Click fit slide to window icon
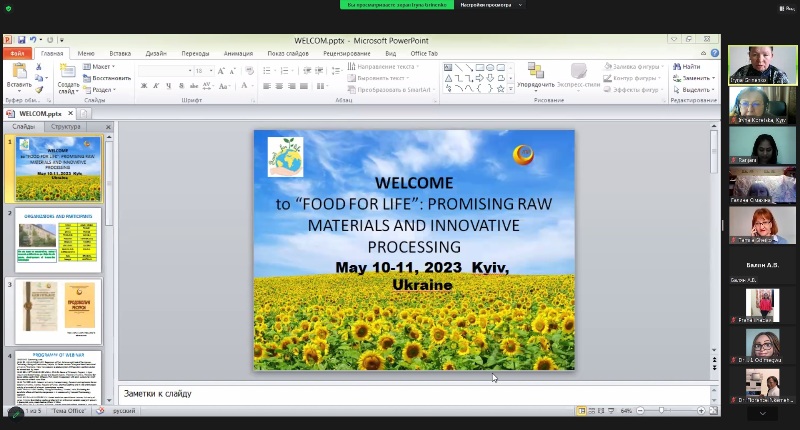 click(x=713, y=411)
